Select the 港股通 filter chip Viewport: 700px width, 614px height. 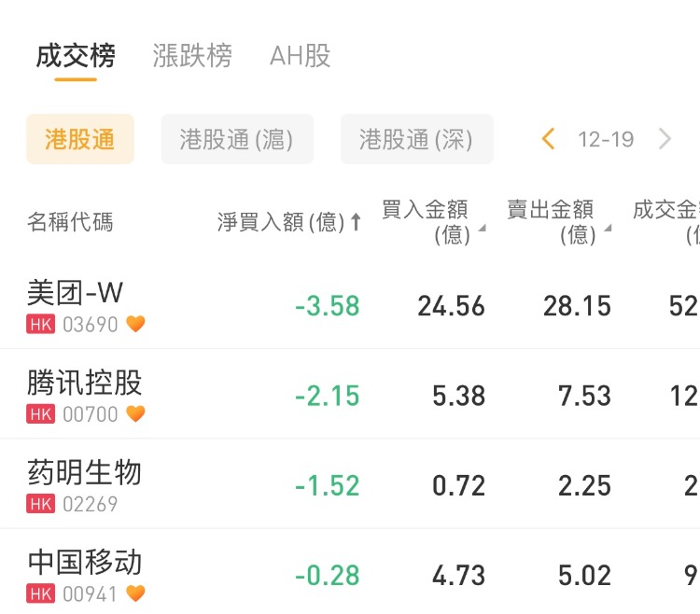tap(80, 140)
